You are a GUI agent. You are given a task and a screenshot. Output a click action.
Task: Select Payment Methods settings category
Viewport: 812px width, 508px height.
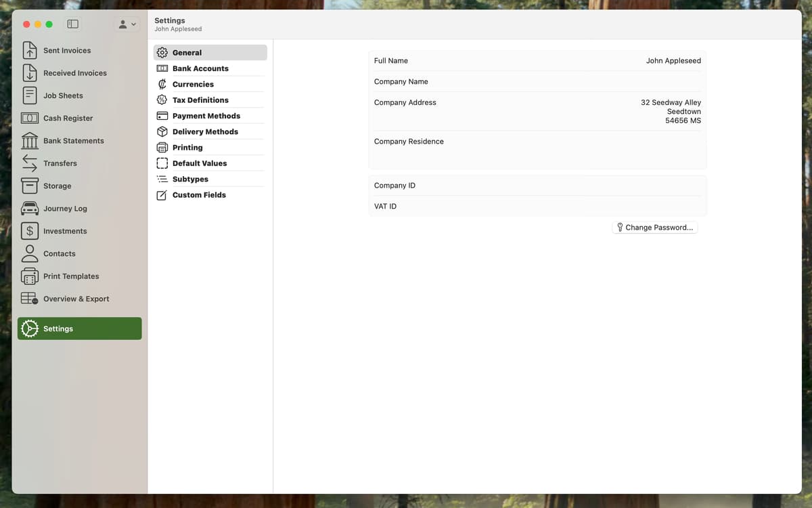206,116
